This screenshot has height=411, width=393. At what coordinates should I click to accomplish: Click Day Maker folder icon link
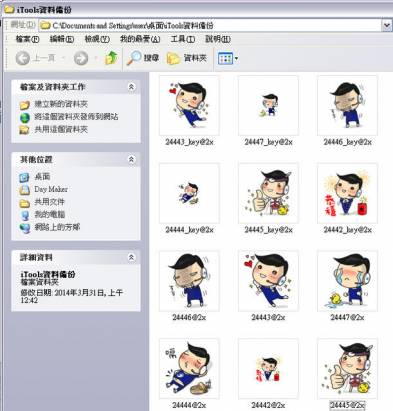coord(24,189)
